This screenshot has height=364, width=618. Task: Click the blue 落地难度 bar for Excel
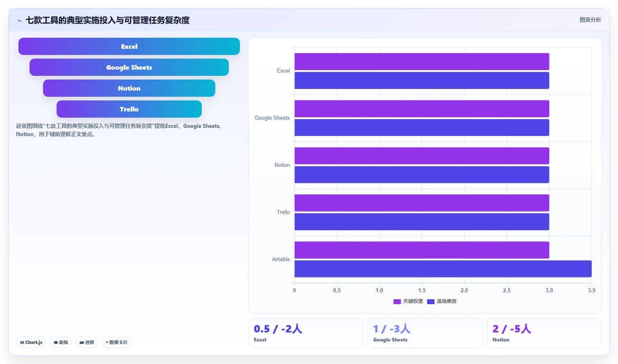[422, 80]
